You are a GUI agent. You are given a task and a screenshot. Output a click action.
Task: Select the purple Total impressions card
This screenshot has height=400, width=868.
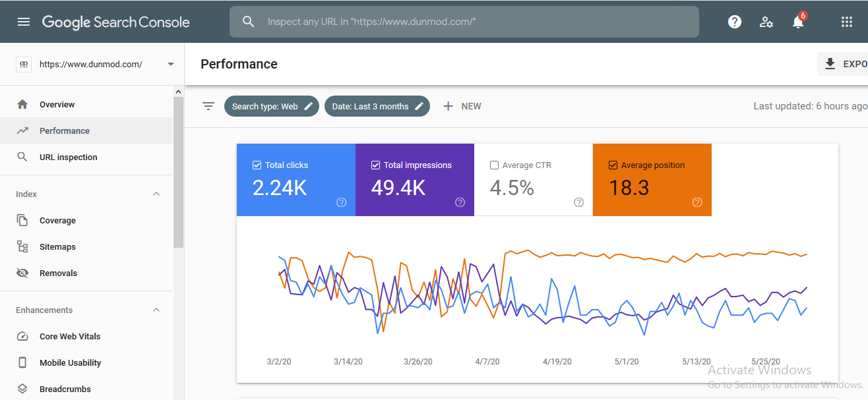(415, 180)
